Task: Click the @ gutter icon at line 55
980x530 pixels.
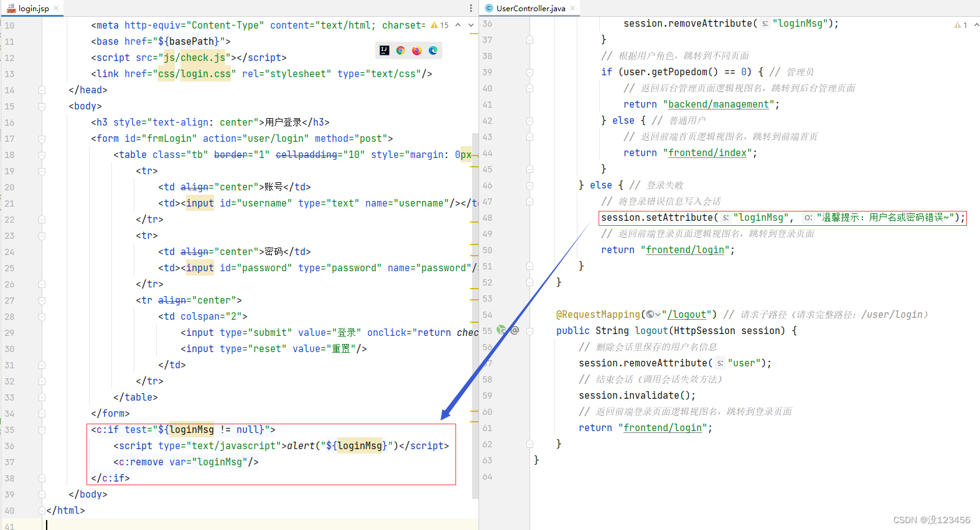Action: (515, 330)
